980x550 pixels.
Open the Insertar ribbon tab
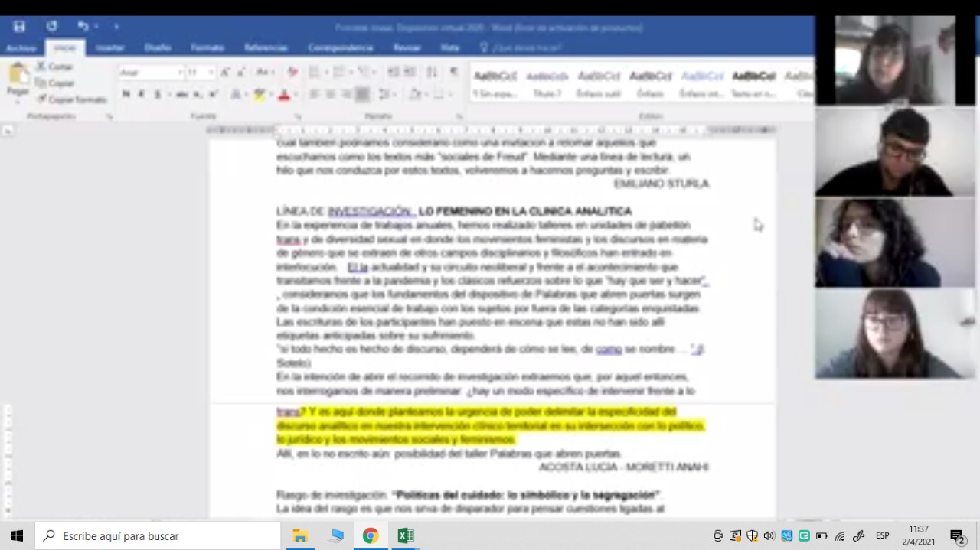(110, 47)
